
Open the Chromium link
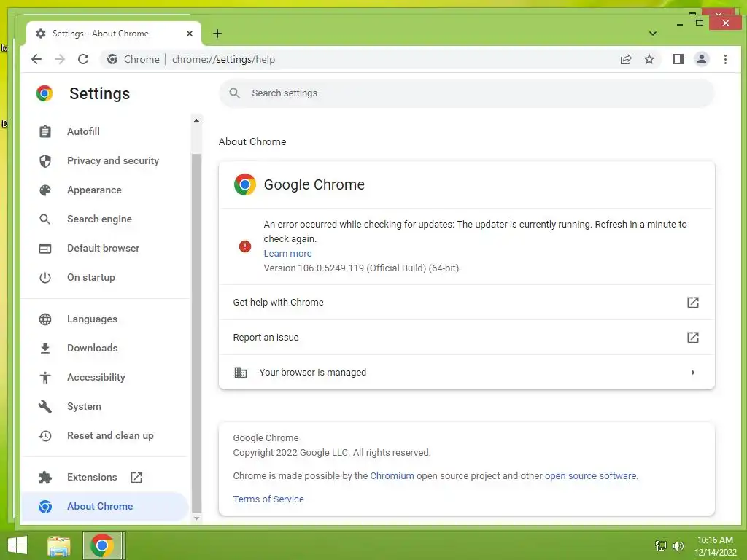click(392, 475)
